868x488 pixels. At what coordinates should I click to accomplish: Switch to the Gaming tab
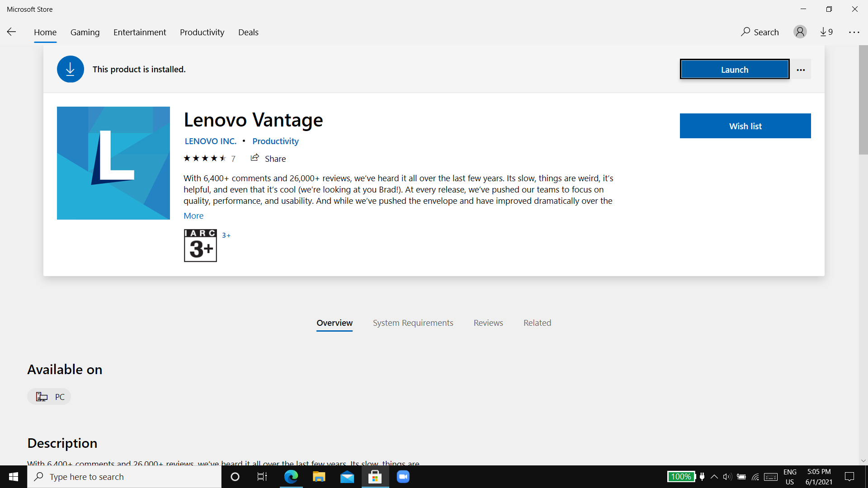[x=85, y=32]
